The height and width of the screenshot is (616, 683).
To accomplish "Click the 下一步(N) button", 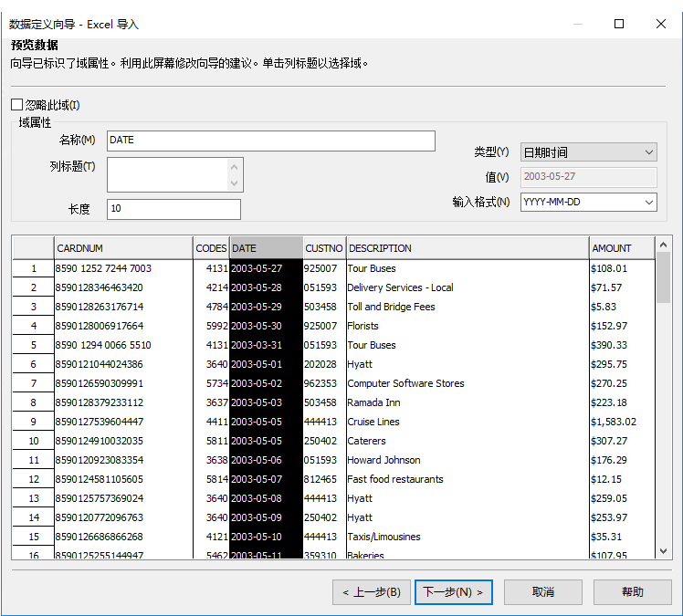I will [x=453, y=592].
